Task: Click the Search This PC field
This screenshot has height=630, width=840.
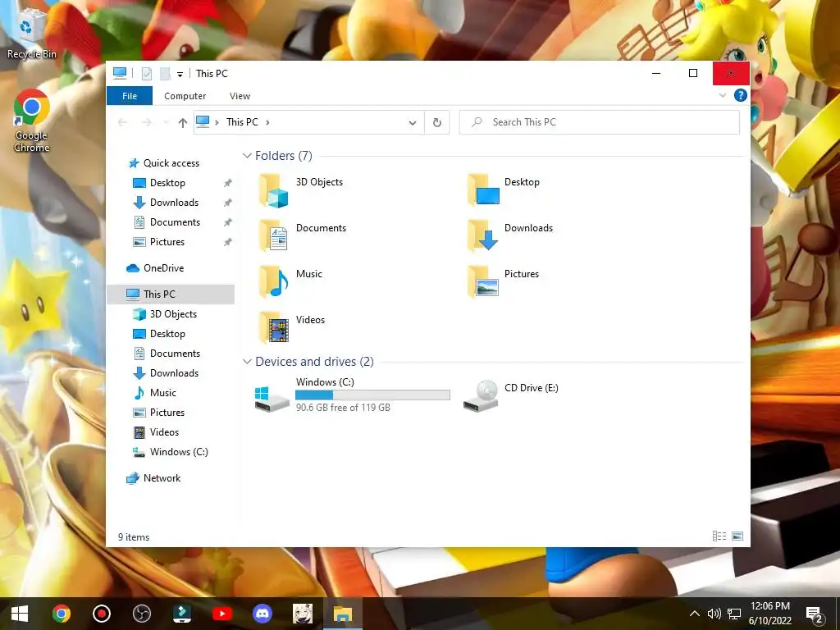Action: click(x=600, y=123)
